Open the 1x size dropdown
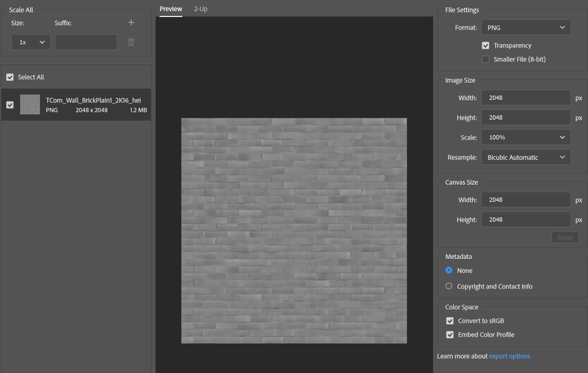Viewport: 588px width, 373px height. click(31, 42)
